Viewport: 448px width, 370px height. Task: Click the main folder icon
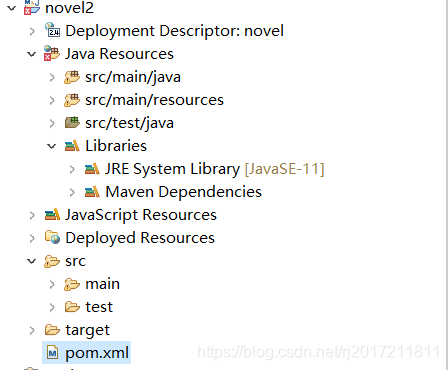coord(72,284)
